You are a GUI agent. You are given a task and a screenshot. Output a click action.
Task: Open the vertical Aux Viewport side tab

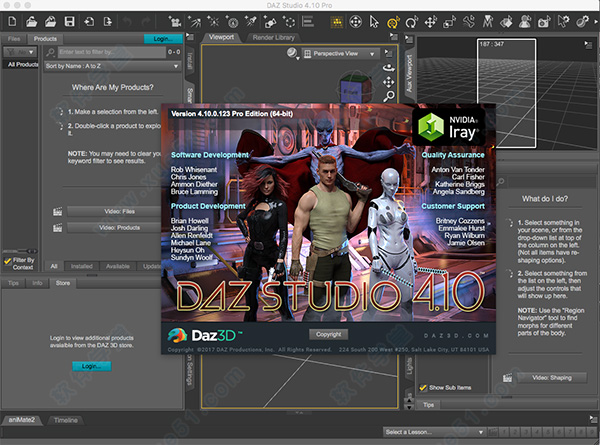(409, 73)
